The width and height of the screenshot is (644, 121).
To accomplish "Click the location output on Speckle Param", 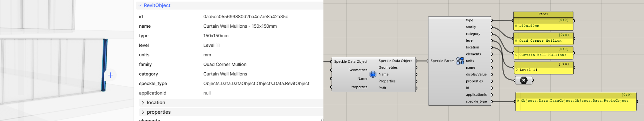I will (x=472, y=47).
